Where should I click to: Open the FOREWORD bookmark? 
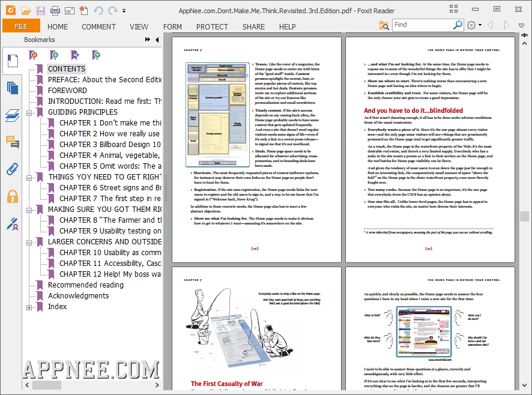tap(67, 91)
